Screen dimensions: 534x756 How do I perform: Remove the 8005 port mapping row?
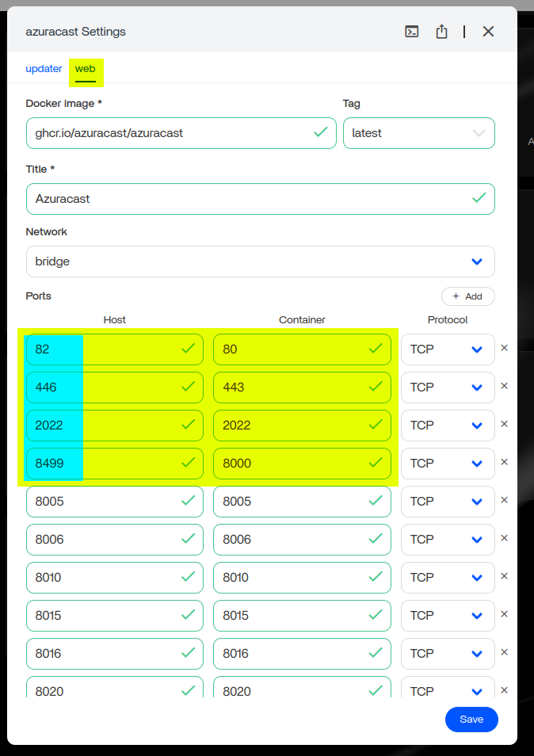504,500
